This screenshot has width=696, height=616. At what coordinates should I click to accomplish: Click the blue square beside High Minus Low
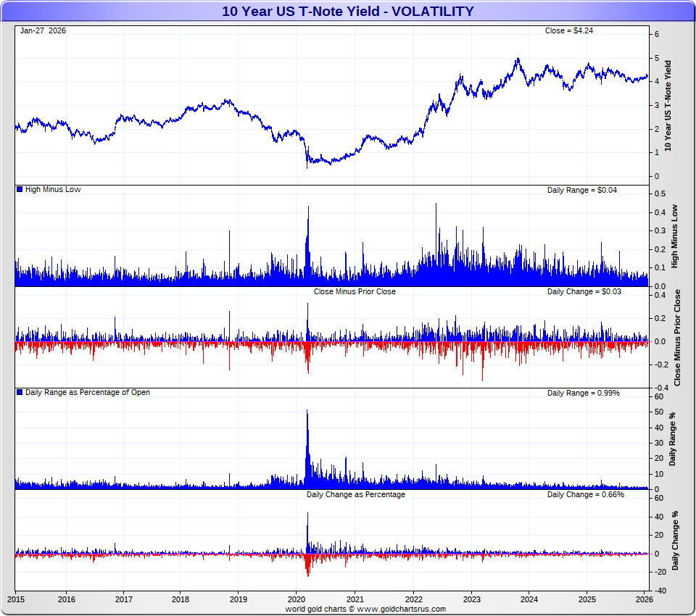point(20,190)
